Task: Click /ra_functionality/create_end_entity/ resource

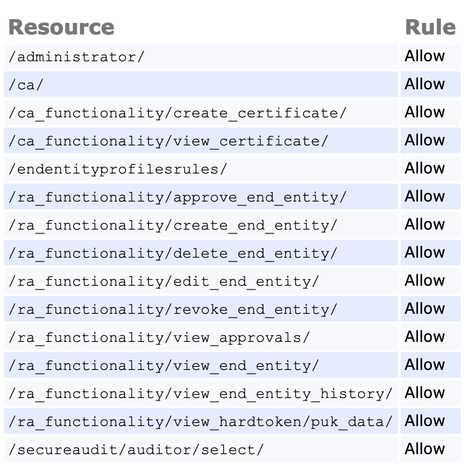Action: click(x=173, y=225)
